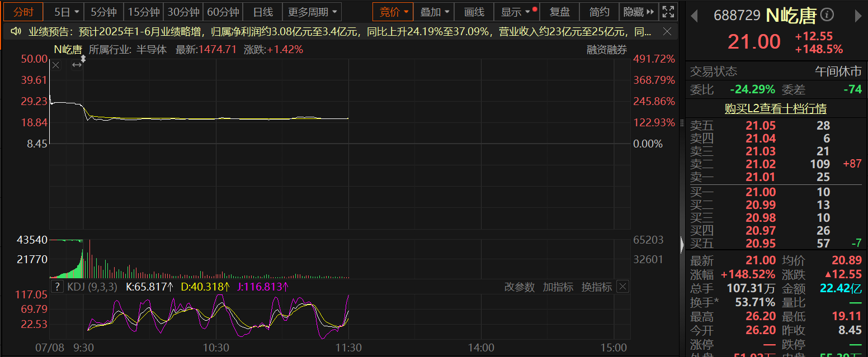
Task: Toggle 隐藏 to hide the side panel
Action: click(x=638, y=12)
